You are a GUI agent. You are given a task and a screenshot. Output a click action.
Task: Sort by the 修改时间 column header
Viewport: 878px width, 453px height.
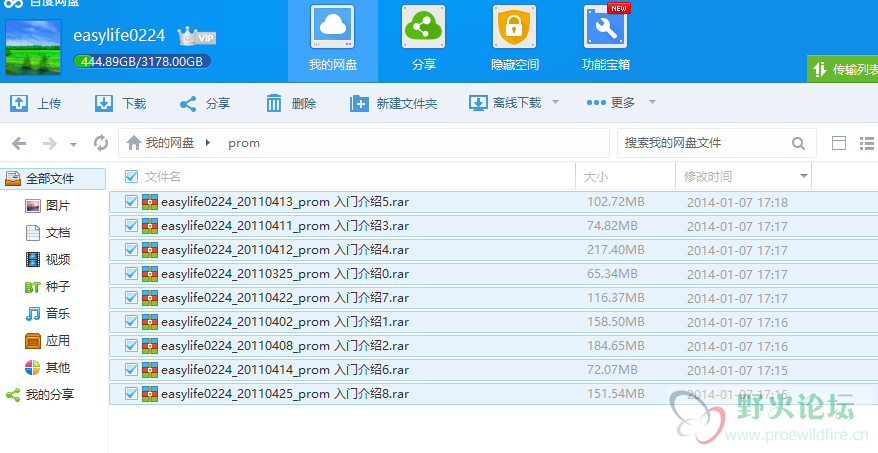coord(708,177)
